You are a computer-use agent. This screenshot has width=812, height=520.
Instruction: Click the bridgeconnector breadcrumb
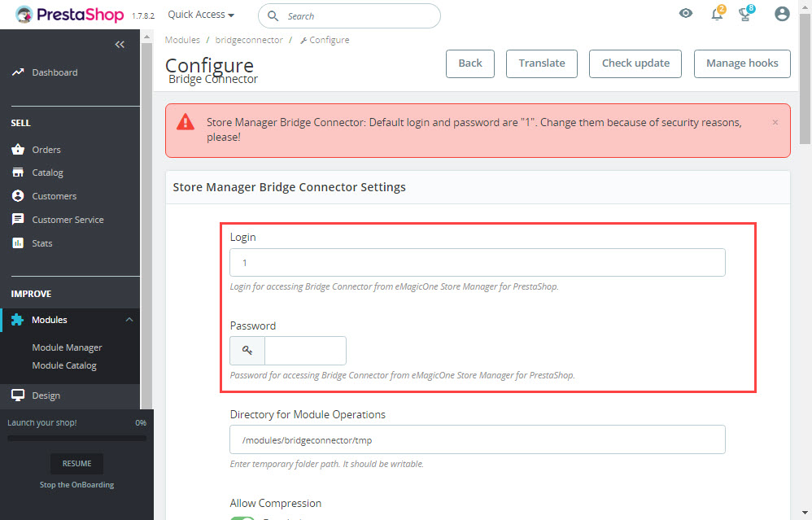(x=249, y=40)
